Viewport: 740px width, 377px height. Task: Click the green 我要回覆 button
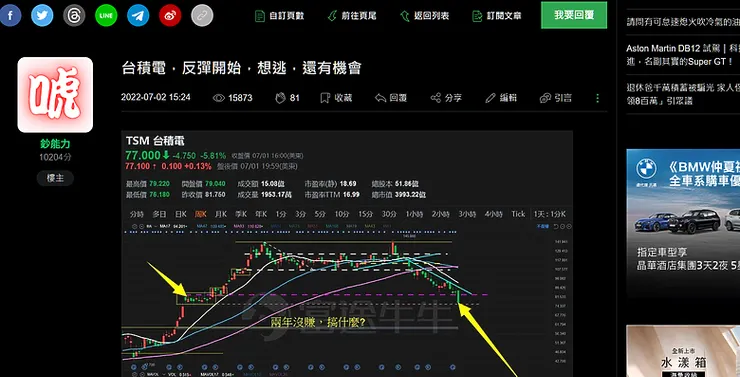coord(574,15)
